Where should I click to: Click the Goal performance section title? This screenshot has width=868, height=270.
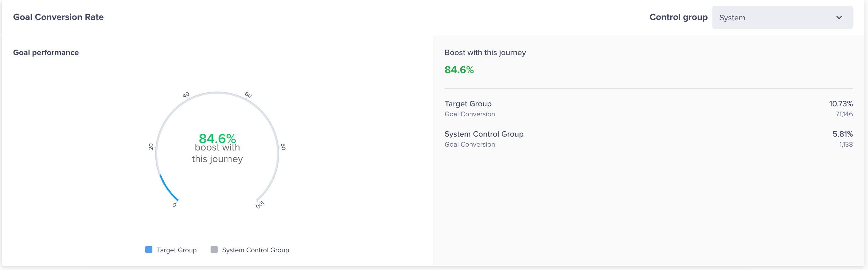click(x=46, y=53)
